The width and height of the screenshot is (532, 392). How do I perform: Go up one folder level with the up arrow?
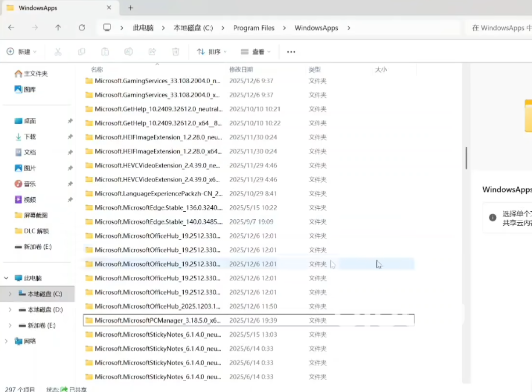[x=58, y=27]
